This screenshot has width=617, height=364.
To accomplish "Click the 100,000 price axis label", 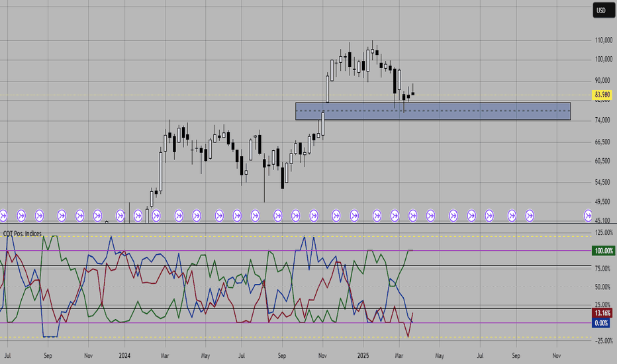I will click(604, 60).
